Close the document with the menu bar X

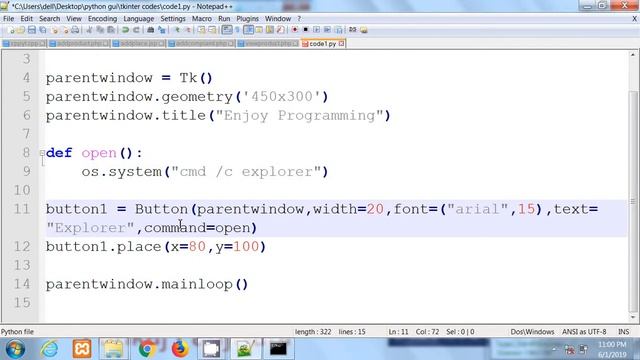coord(635,19)
